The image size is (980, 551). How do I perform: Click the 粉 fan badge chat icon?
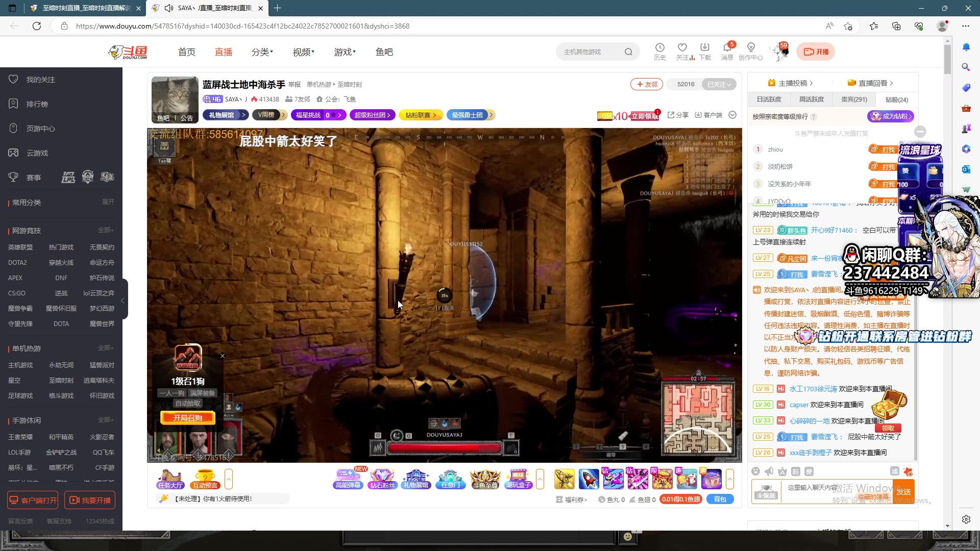796,471
